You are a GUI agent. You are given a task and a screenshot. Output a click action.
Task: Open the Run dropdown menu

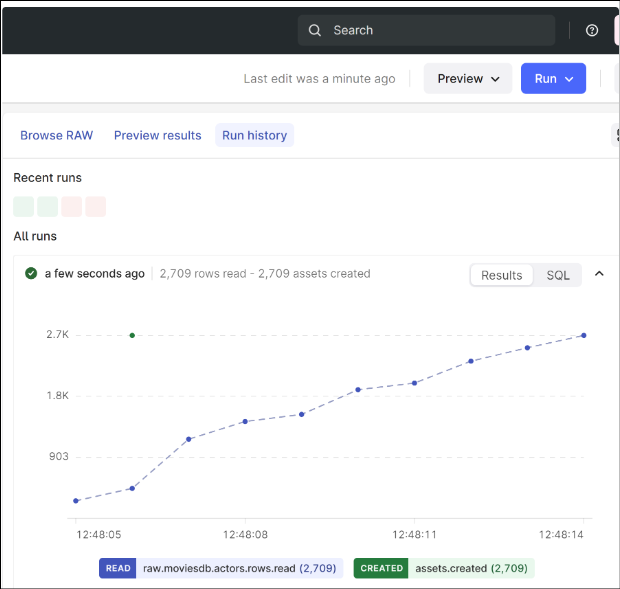coord(553,79)
